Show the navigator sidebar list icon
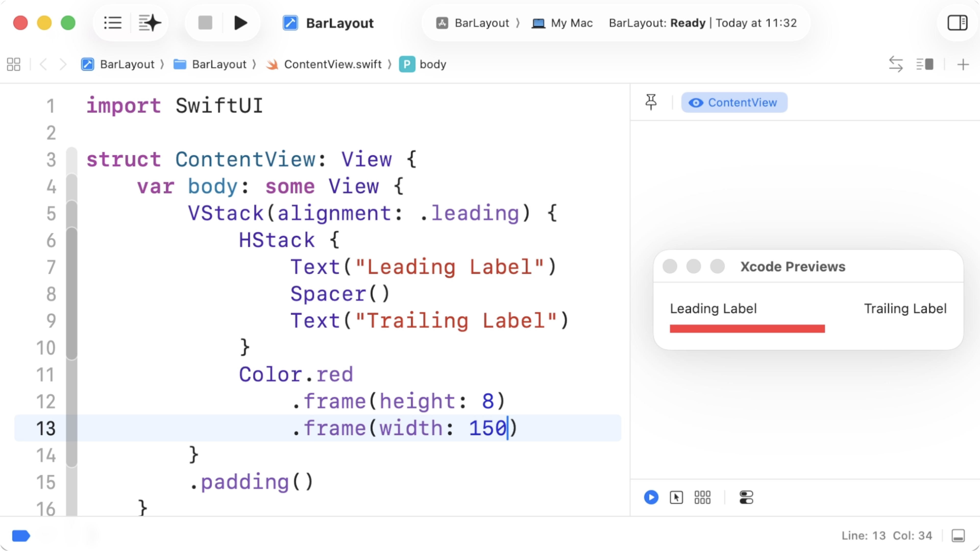The image size is (980, 551). (x=113, y=23)
